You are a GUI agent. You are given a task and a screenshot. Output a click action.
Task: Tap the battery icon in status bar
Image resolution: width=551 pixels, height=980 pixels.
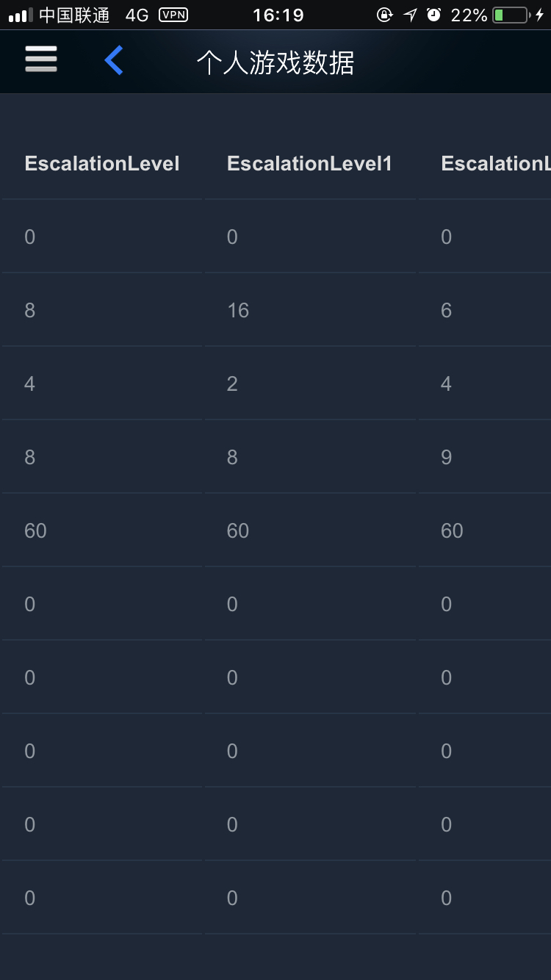[511, 15]
